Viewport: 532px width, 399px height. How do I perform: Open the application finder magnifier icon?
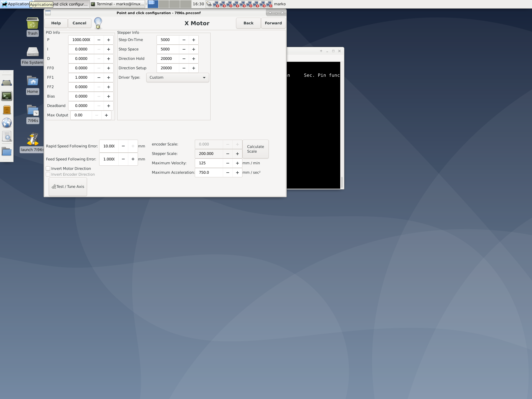pyautogui.click(x=7, y=137)
